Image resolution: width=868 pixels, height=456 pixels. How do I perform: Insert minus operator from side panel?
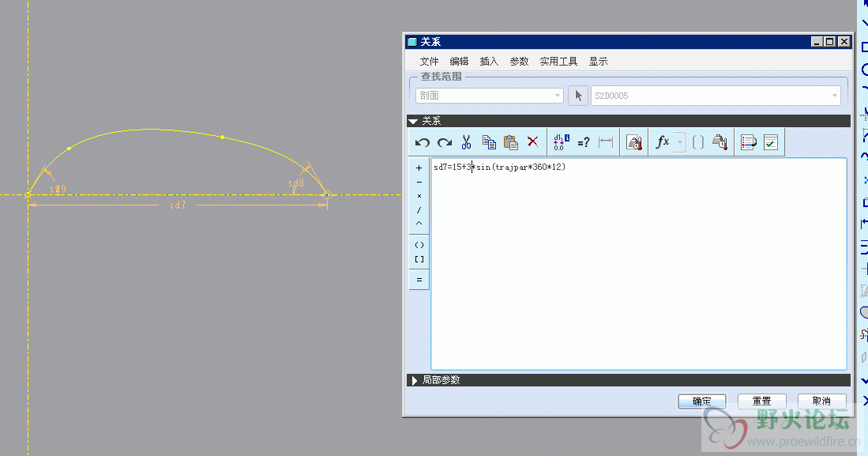419,183
